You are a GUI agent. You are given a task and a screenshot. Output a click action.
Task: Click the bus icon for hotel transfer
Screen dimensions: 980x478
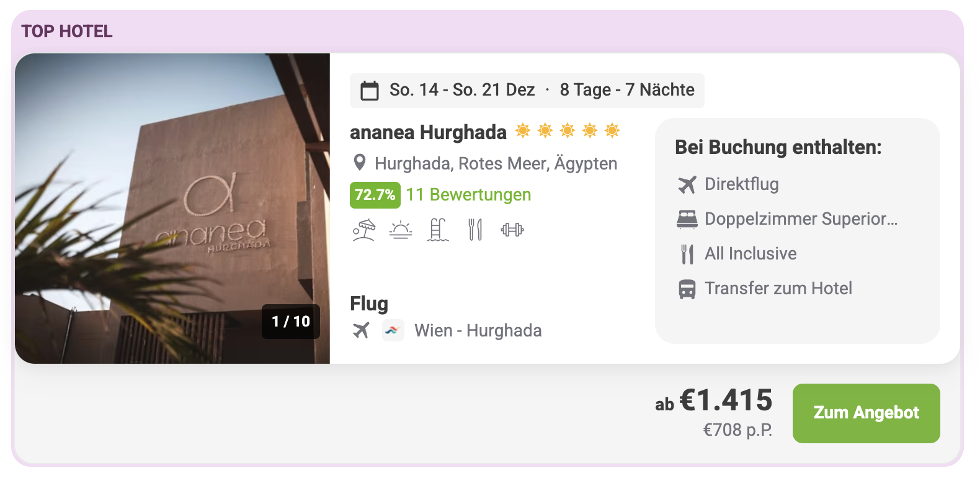click(687, 289)
